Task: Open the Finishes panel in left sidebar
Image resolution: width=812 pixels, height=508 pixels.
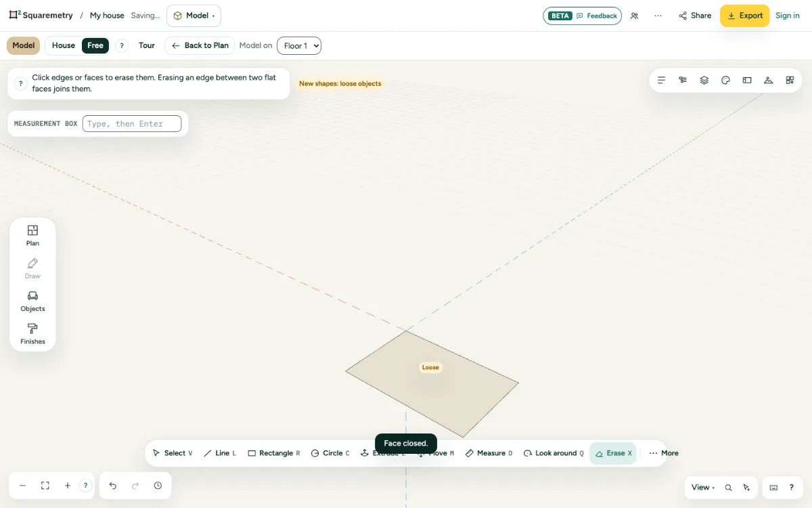Action: point(32,334)
